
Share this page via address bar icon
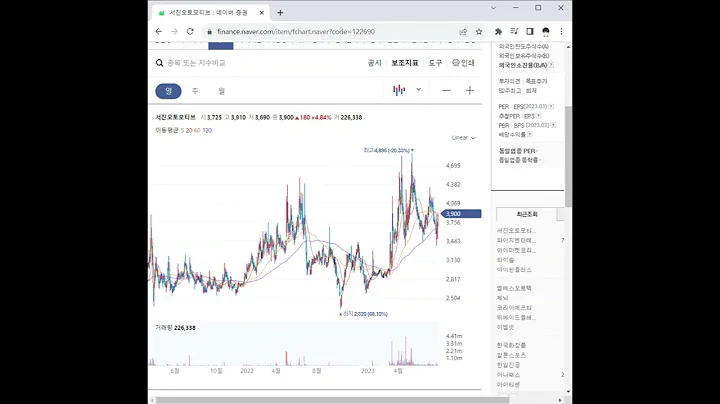tap(463, 32)
